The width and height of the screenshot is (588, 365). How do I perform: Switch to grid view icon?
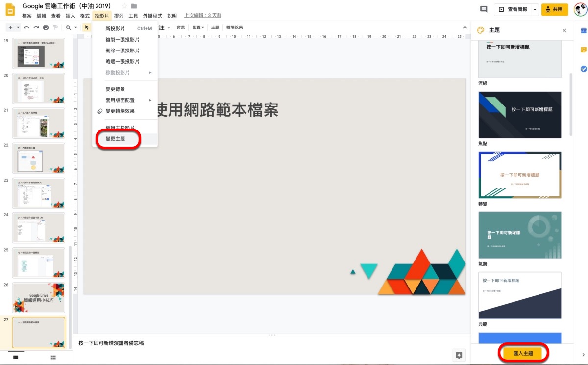coord(53,357)
